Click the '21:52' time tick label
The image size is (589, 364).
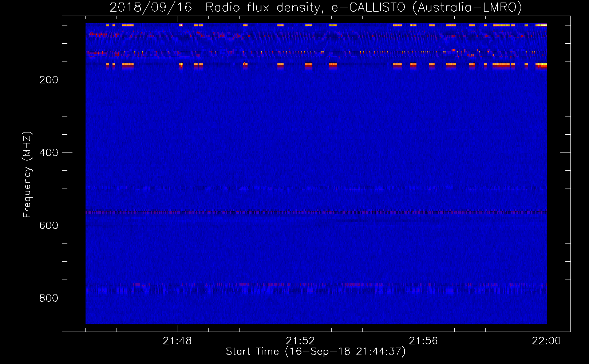tap(300, 341)
